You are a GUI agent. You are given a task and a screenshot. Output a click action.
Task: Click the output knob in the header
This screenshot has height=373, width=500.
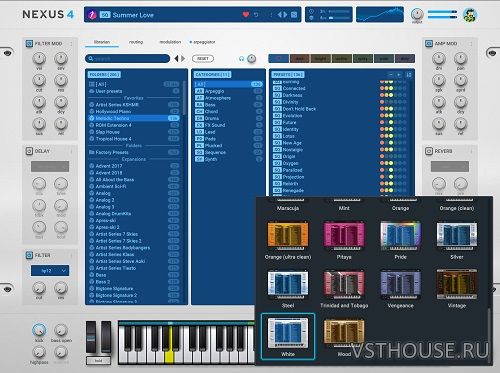[x=417, y=14]
